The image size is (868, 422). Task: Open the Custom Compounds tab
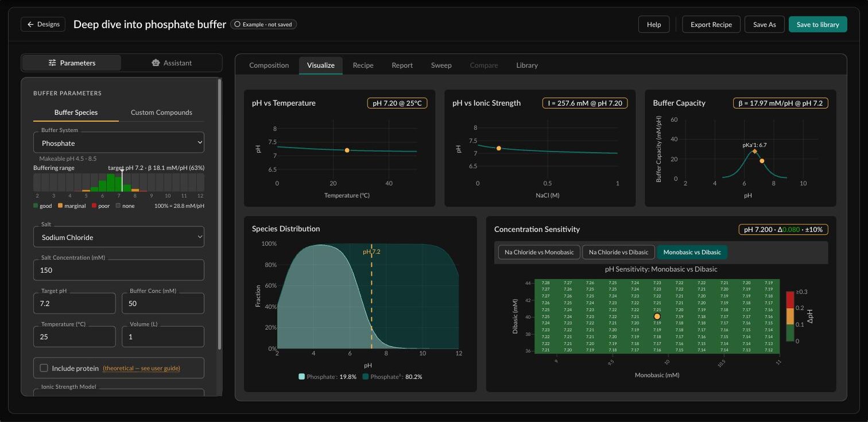161,113
